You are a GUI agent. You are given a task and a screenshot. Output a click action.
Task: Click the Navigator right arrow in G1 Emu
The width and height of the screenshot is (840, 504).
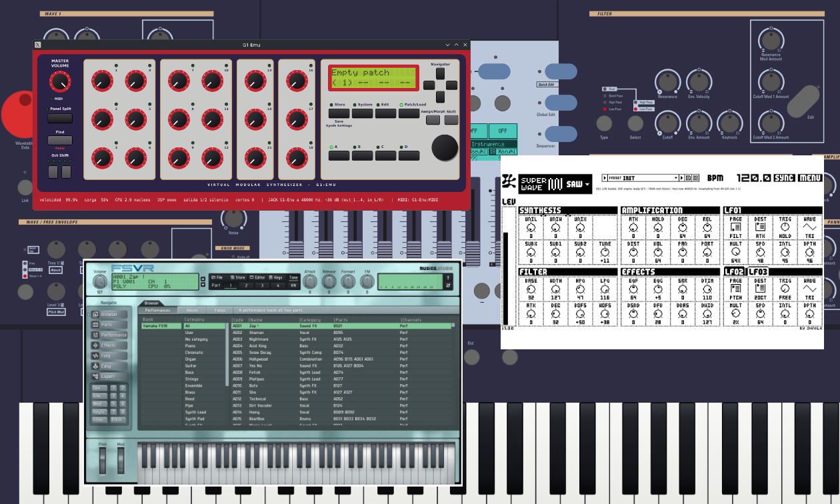[452, 86]
